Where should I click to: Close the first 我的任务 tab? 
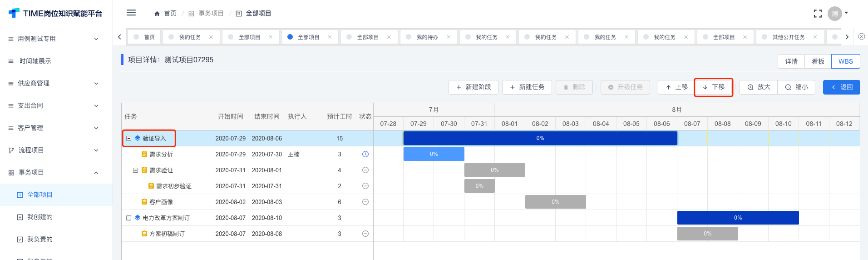pos(211,37)
